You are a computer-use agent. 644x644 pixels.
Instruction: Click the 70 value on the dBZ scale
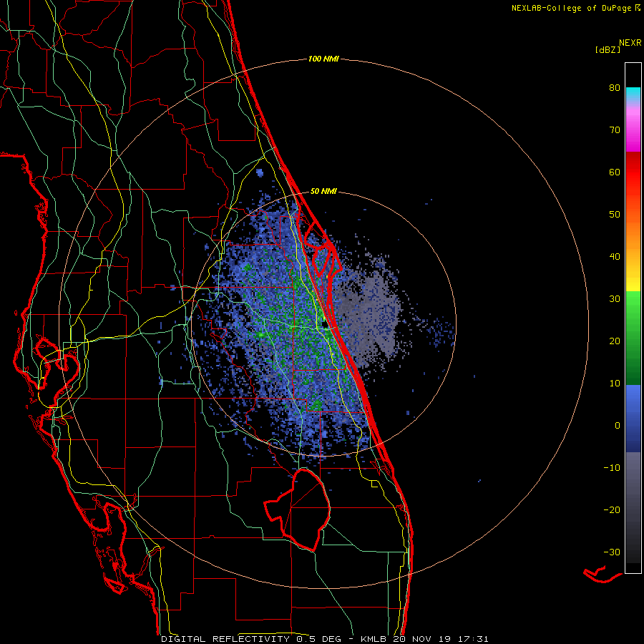pos(615,130)
